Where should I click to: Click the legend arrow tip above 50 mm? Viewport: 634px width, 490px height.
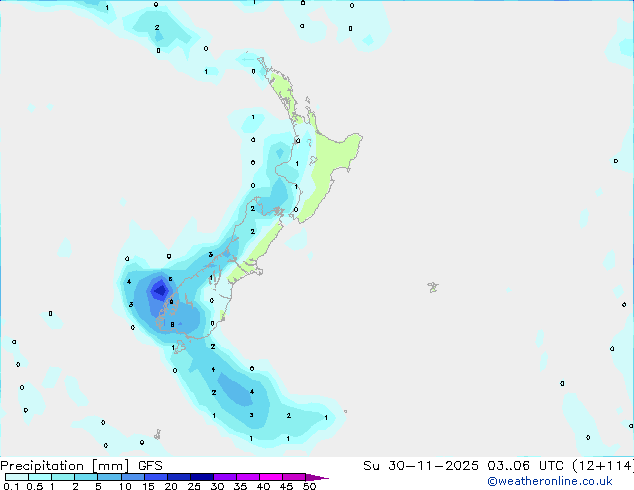(x=317, y=477)
